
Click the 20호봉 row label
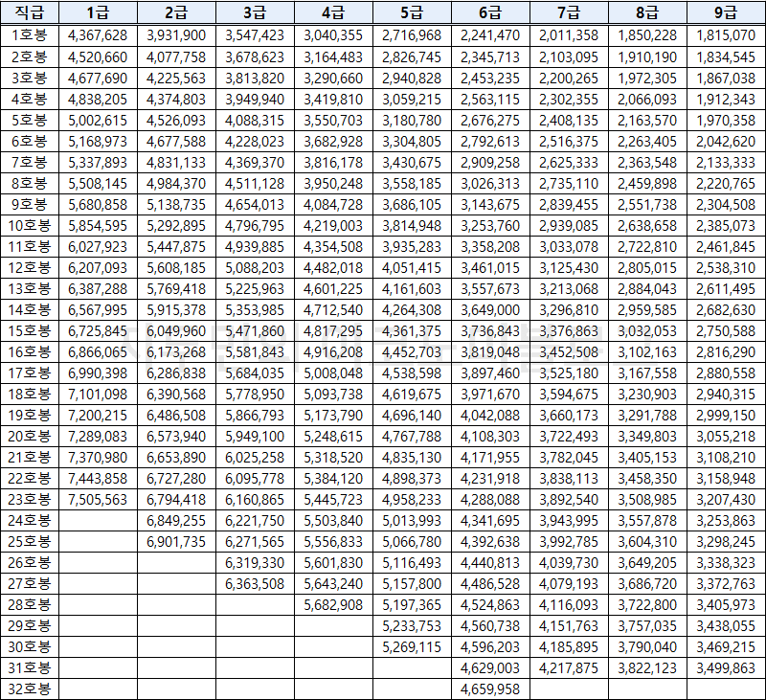point(30,436)
